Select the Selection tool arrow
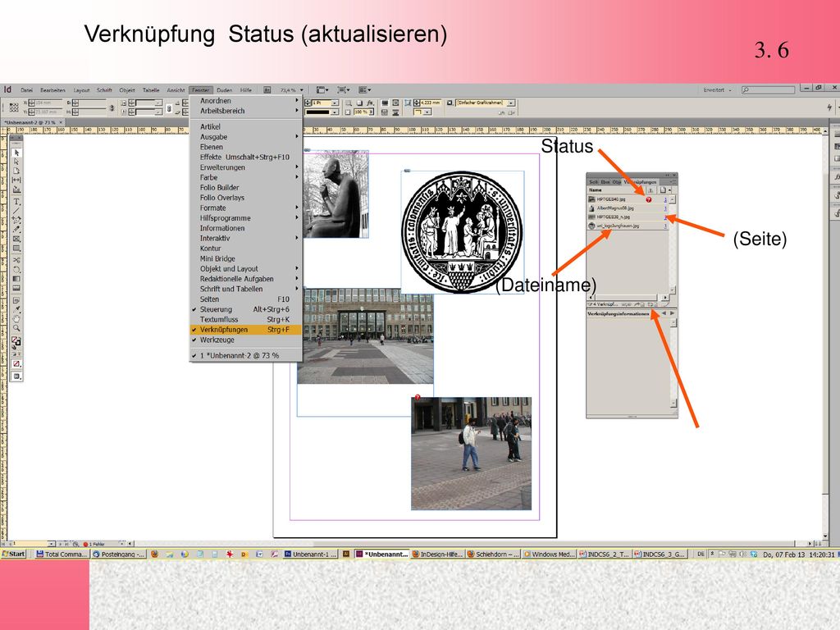 [16, 153]
